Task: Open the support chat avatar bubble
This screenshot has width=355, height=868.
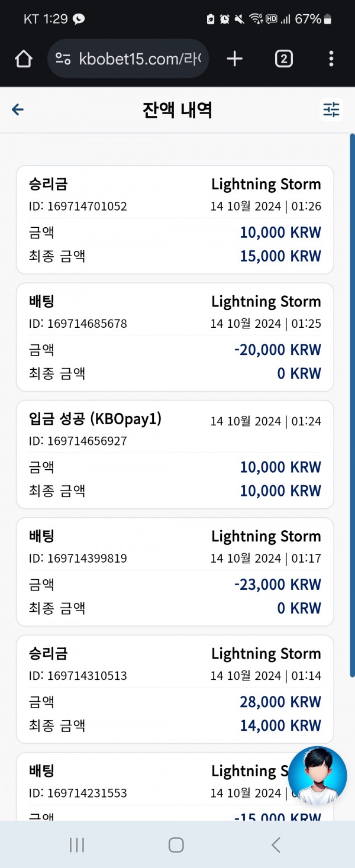Action: pos(318,776)
